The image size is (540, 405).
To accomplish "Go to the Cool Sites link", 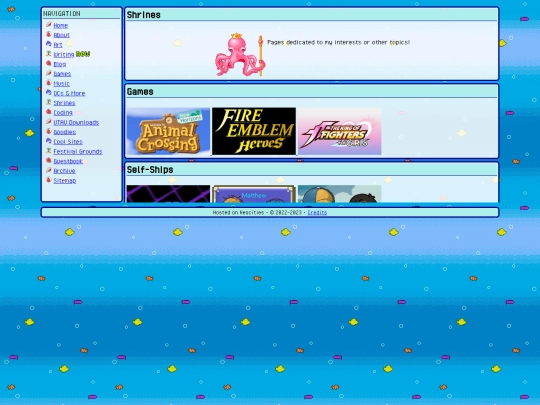I will pos(68,142).
